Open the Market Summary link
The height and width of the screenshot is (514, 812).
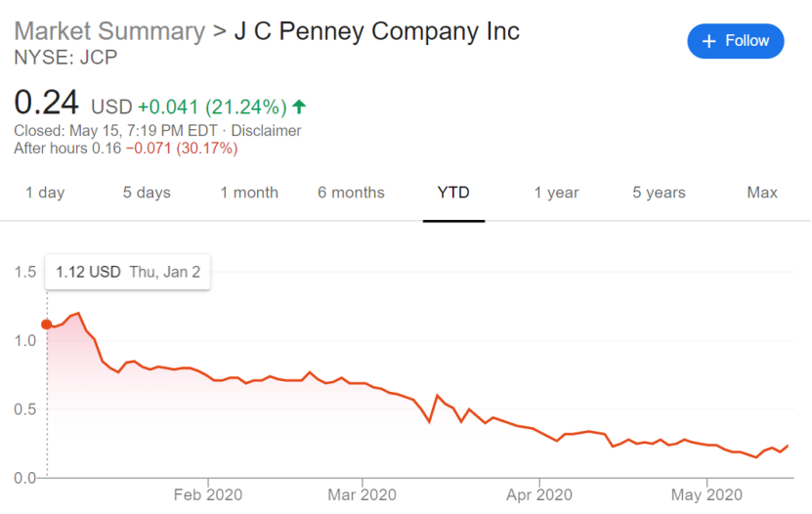click(x=109, y=31)
